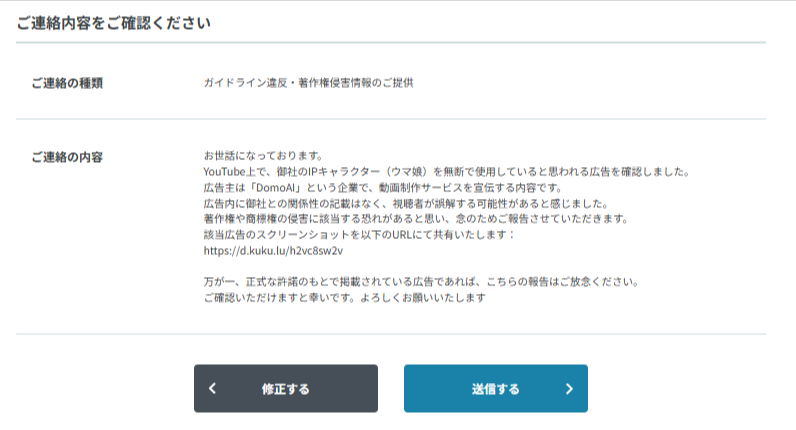Click the ご連絡内容をご確認ください heading

tap(113, 23)
